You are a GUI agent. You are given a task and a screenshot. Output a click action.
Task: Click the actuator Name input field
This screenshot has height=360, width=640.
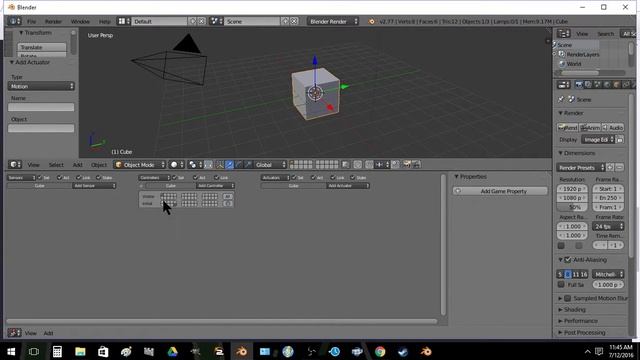click(x=41, y=107)
